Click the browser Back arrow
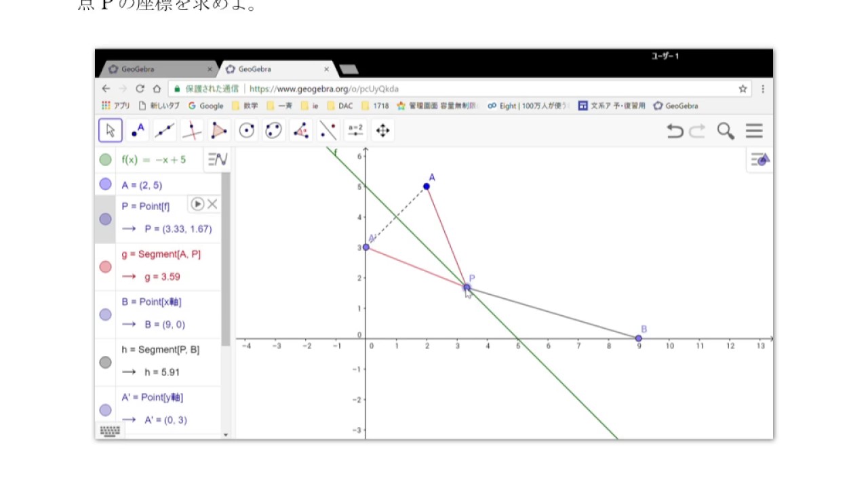Image resolution: width=868 pixels, height=488 pixels. click(x=106, y=89)
